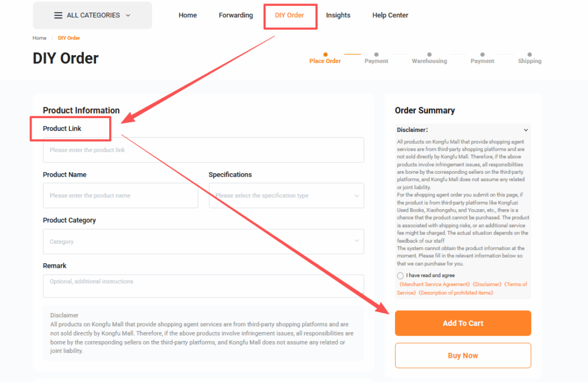Go to the Home menu item
The image size is (588, 382).
coord(188,15)
